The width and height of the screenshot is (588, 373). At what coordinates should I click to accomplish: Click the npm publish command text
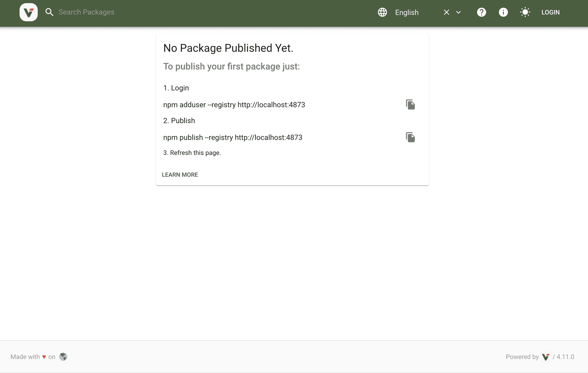(x=233, y=137)
